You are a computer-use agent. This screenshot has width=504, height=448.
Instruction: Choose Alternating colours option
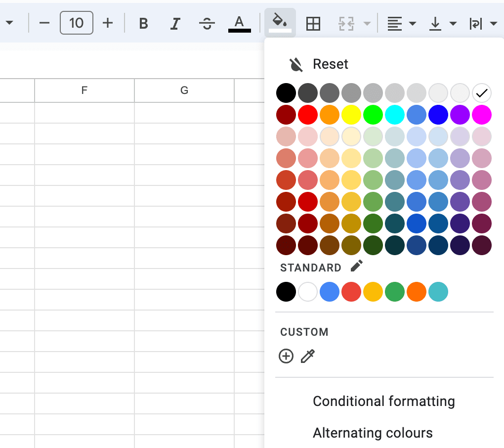point(373,433)
